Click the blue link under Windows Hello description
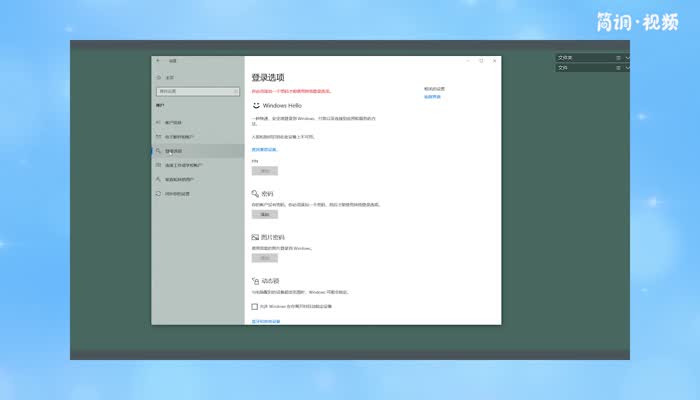 point(264,149)
